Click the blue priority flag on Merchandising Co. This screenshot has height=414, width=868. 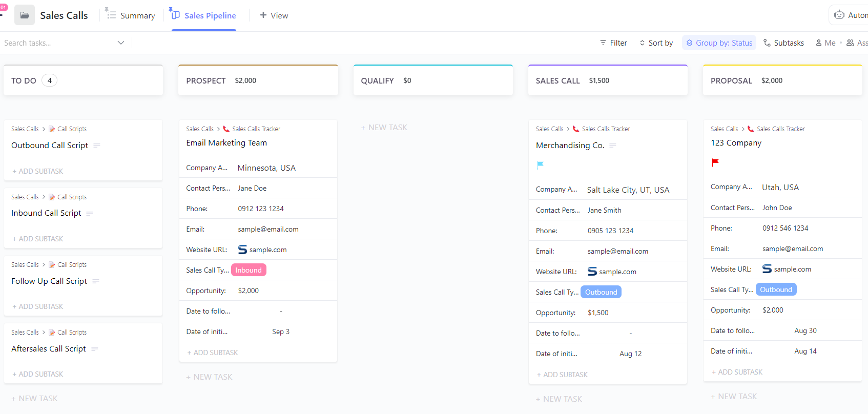click(x=540, y=165)
